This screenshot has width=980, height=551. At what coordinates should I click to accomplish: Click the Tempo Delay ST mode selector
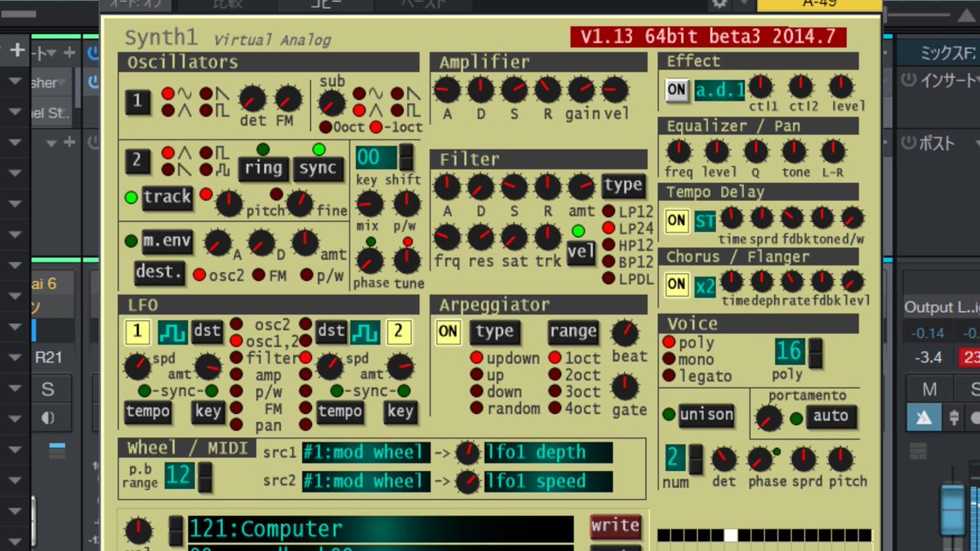(x=705, y=220)
